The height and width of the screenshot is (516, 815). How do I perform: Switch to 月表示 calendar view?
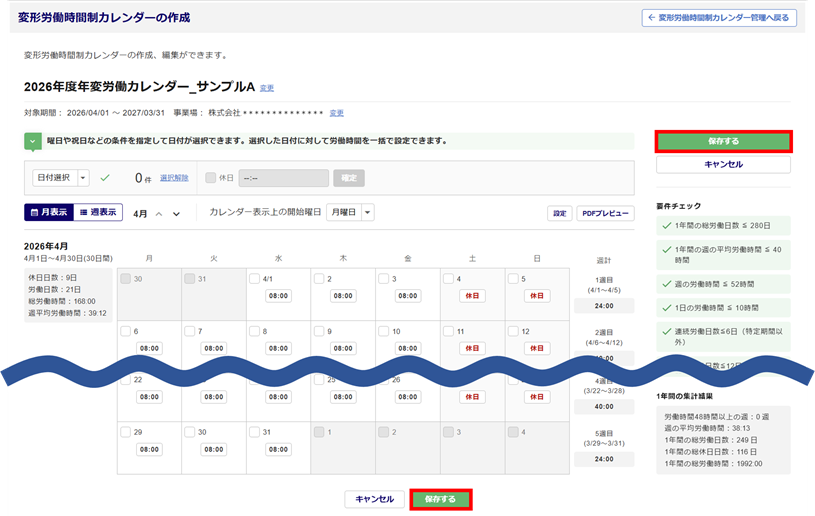(47, 212)
